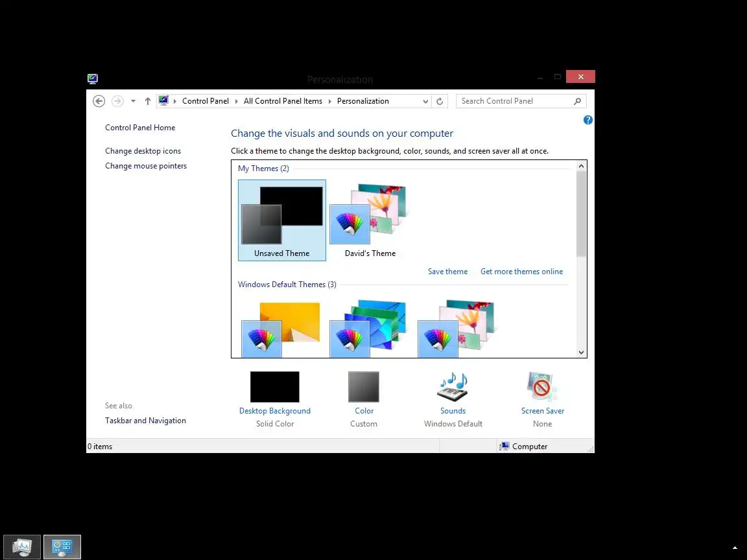The width and height of the screenshot is (747, 560).
Task: Refresh the Personalization page
Action: 440,101
